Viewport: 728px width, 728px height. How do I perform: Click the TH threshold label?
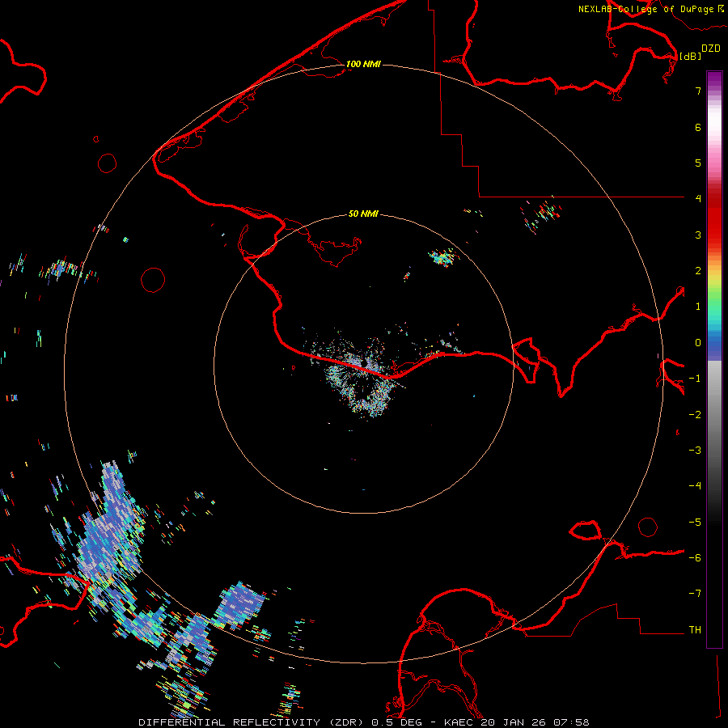pyautogui.click(x=695, y=630)
